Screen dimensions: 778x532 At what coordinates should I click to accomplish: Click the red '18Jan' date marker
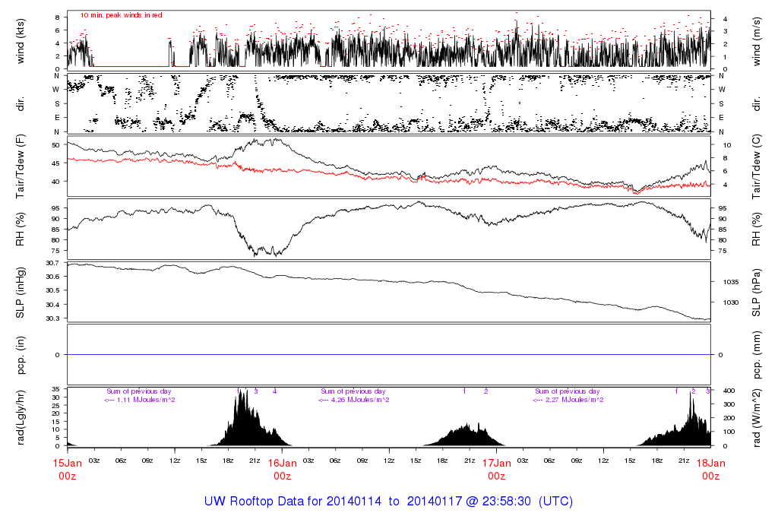click(710, 462)
